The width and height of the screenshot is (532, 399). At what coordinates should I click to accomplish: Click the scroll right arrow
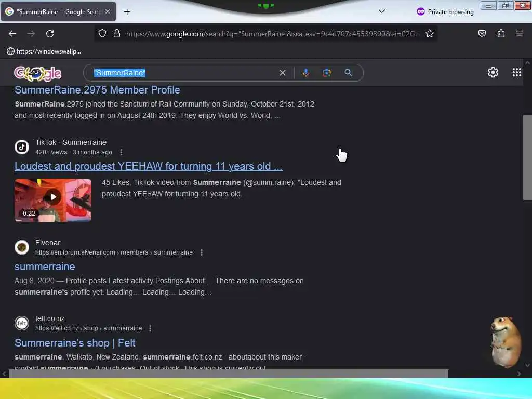[519, 374]
